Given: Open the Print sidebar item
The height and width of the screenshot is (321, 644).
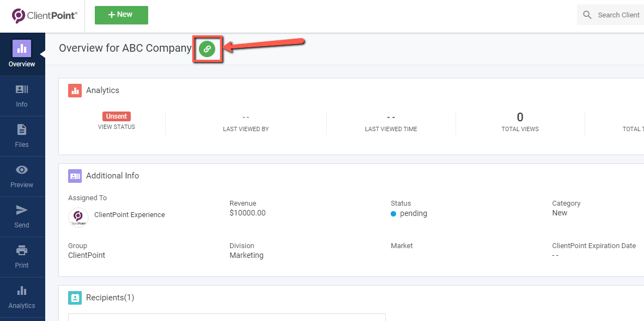Looking at the screenshot, I should (22, 257).
